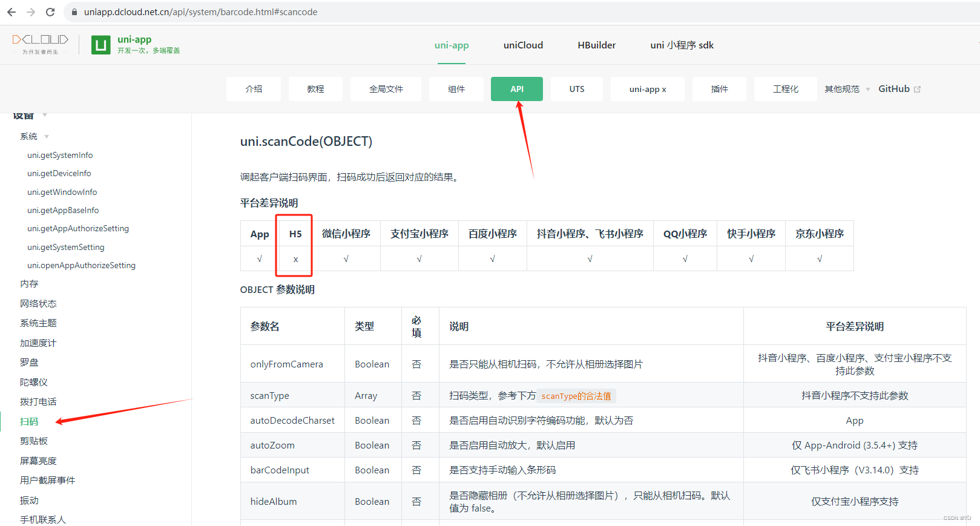Open uni.getAppAuthorizeSetting in sidebar
Screen dimensions: 980x526
click(x=78, y=229)
